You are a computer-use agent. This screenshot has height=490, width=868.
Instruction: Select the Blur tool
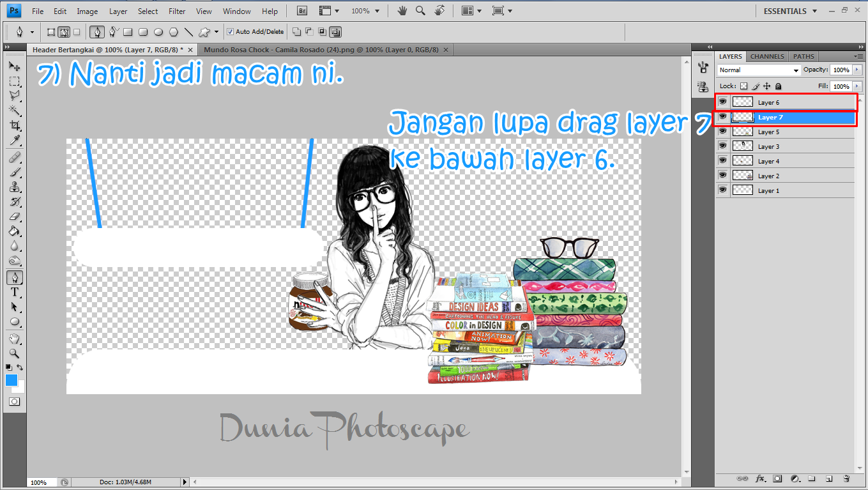coord(15,246)
